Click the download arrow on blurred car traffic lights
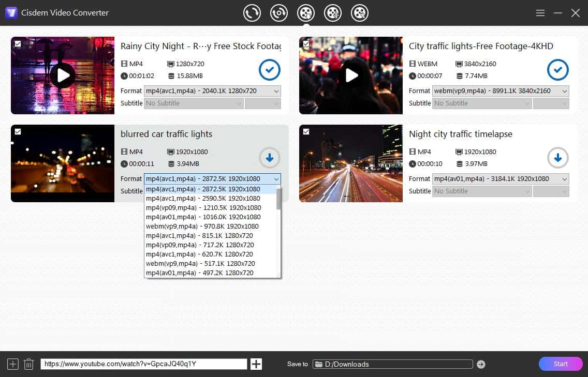588x377 pixels. click(x=269, y=158)
